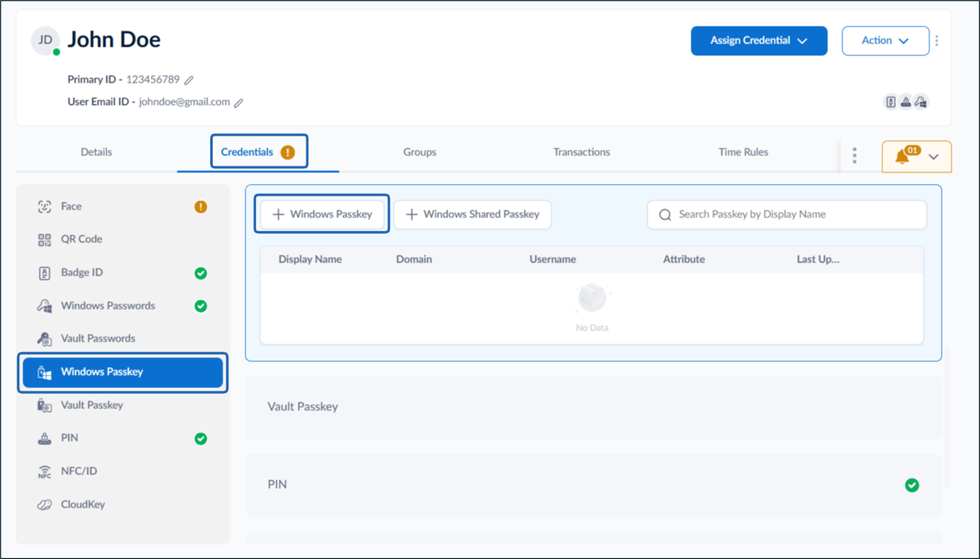980x559 pixels.
Task: Click the Display Name column header
Action: [310, 259]
